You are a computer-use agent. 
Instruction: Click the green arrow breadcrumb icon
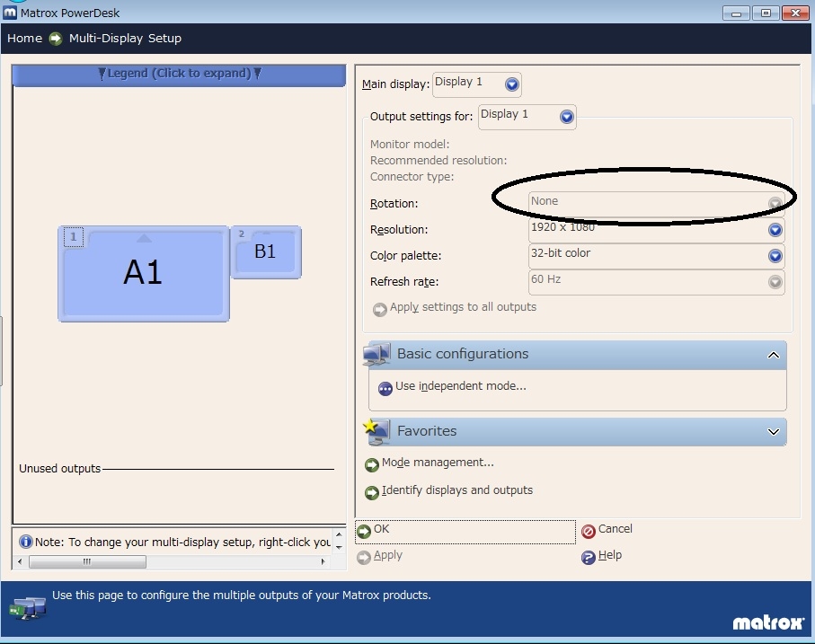55,39
